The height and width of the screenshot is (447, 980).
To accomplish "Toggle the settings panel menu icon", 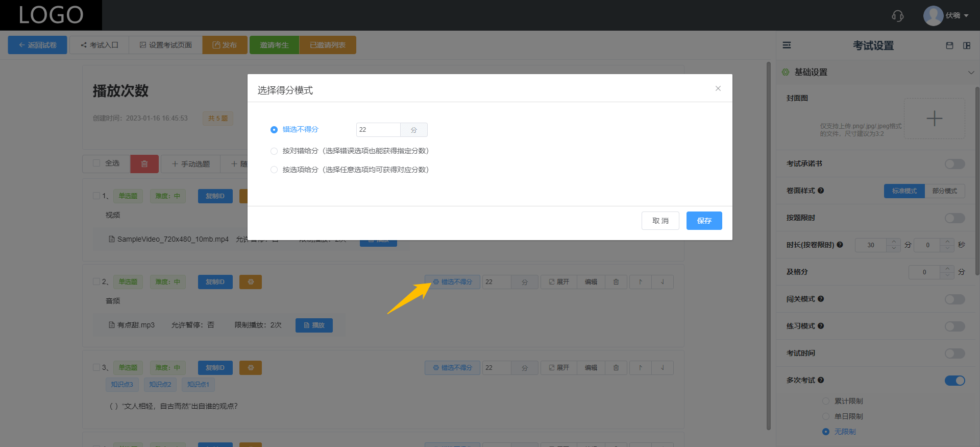I will pos(787,45).
